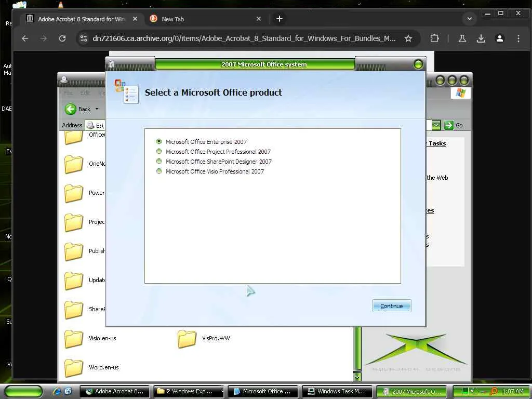Open the 2 Windows Explorer taskbar group
Screen dimensions: 532x399
[x=189, y=391]
